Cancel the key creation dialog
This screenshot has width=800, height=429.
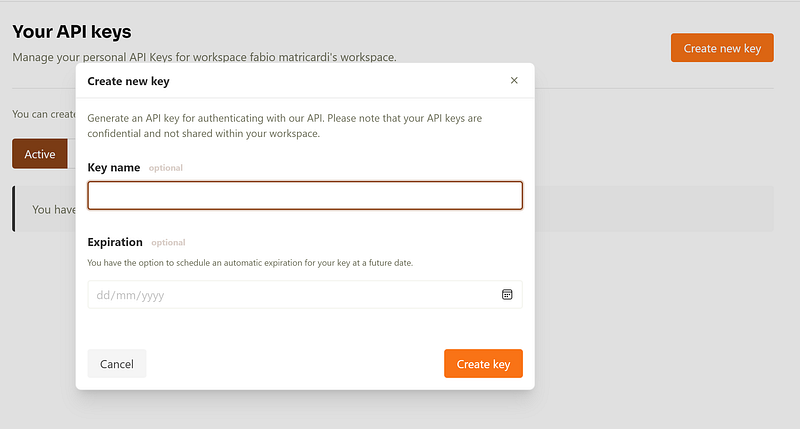pos(117,364)
